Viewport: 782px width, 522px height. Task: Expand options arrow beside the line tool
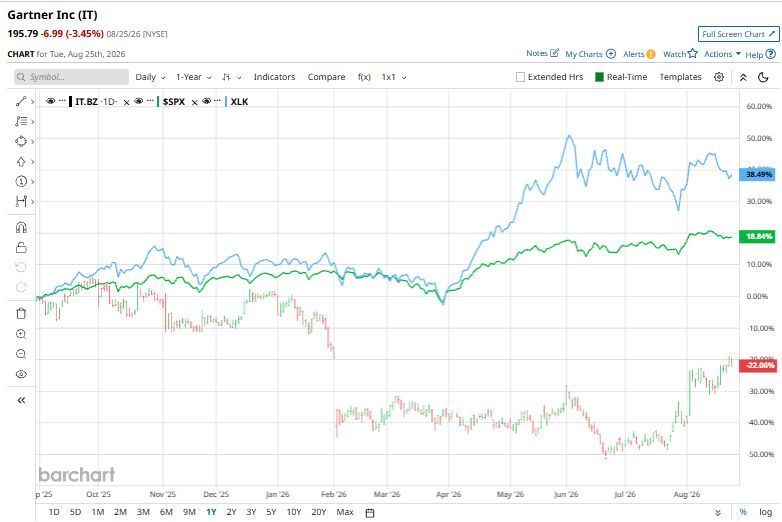tap(32, 101)
